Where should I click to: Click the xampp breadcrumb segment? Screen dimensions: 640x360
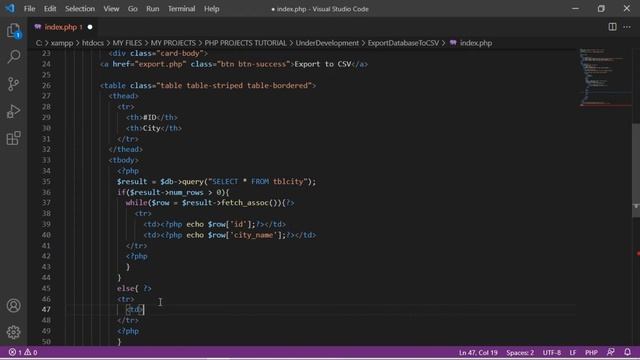point(62,43)
